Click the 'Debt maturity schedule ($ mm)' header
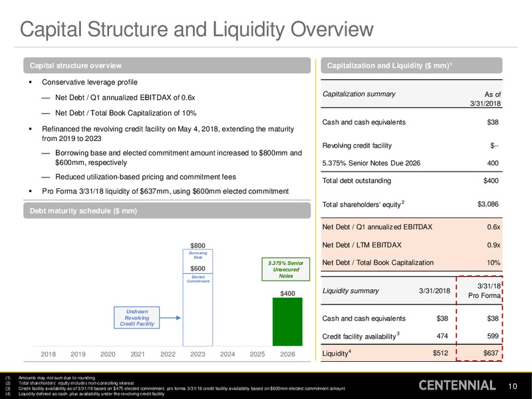The width and height of the screenshot is (532, 399). point(167,211)
